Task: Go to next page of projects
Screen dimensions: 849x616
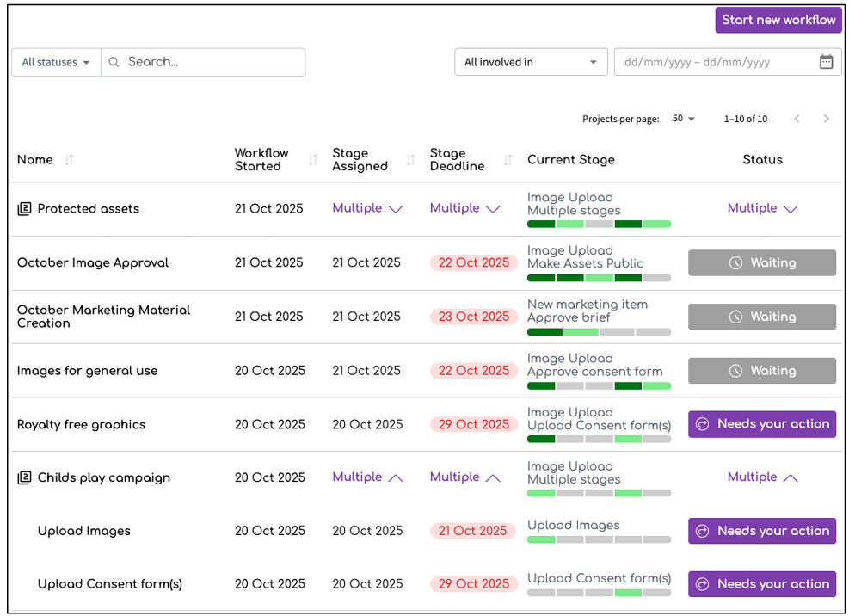Action: coord(826,119)
